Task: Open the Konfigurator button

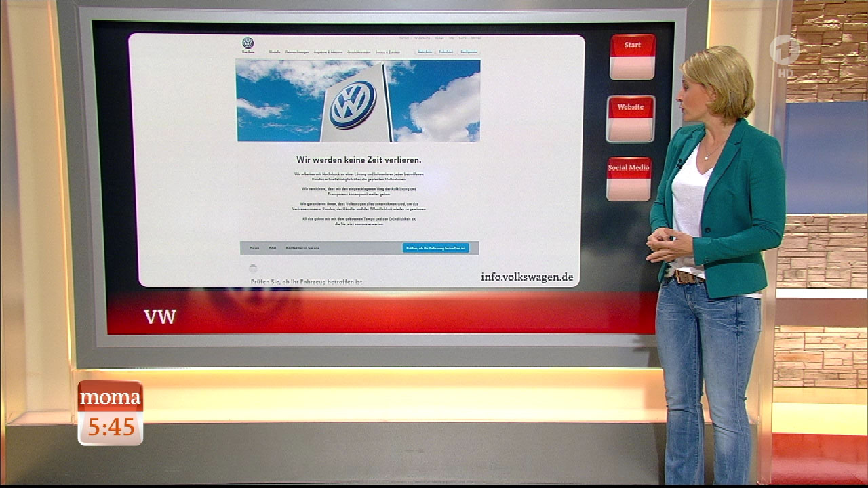Action: pyautogui.click(x=469, y=52)
